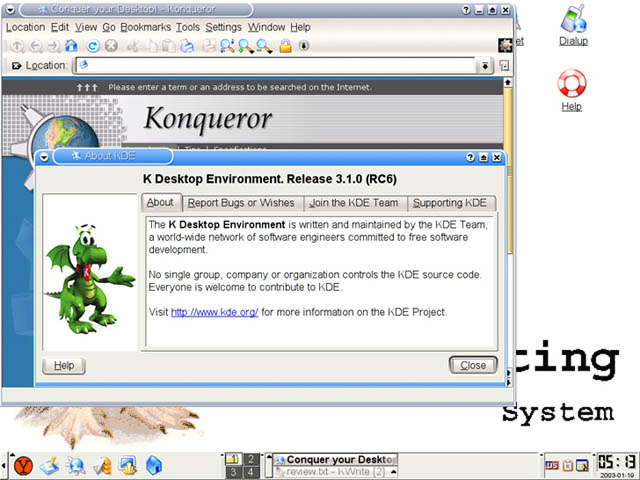Click the Zoom Out magnifier icon
Screen dimensions: 640x480
tap(264, 46)
